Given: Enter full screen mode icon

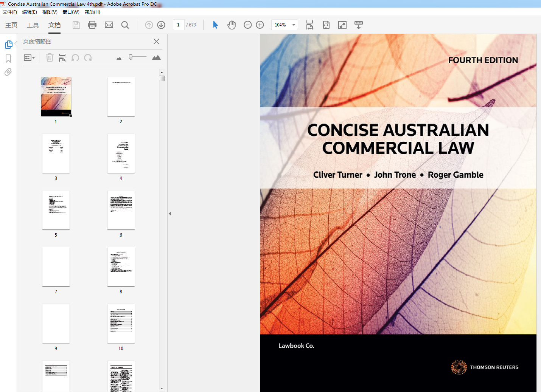Looking at the screenshot, I should click(342, 25).
